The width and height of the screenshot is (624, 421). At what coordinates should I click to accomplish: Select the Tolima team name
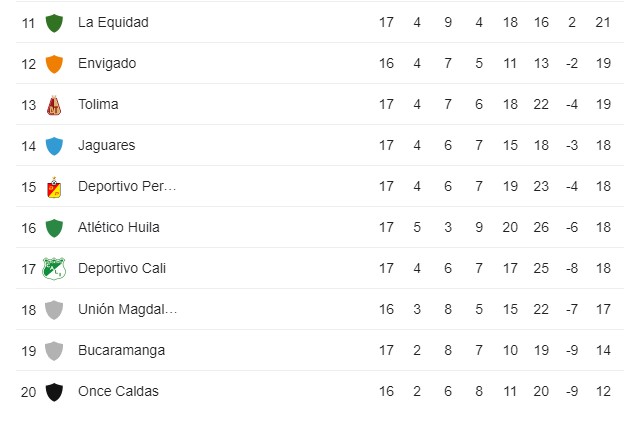coord(98,104)
